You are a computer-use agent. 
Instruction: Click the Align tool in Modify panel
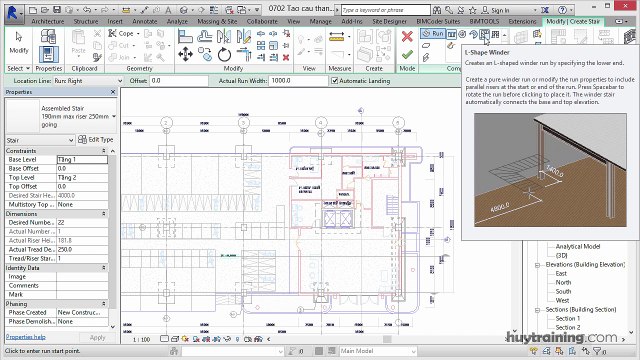click(185, 37)
